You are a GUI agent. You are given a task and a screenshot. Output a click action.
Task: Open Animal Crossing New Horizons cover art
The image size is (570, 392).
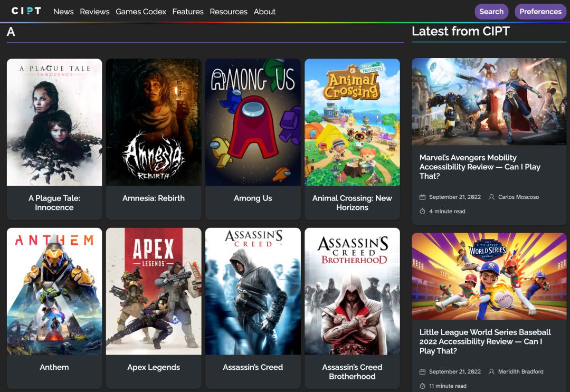[352, 122]
